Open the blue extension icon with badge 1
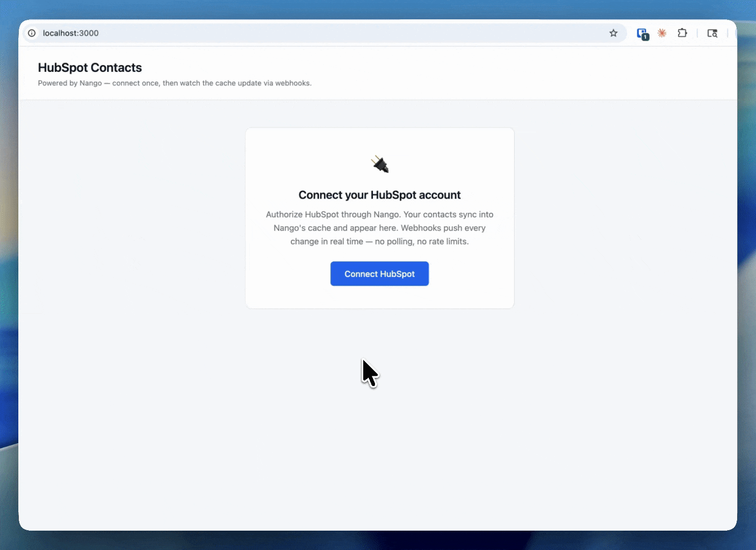The height and width of the screenshot is (550, 756). pos(642,34)
